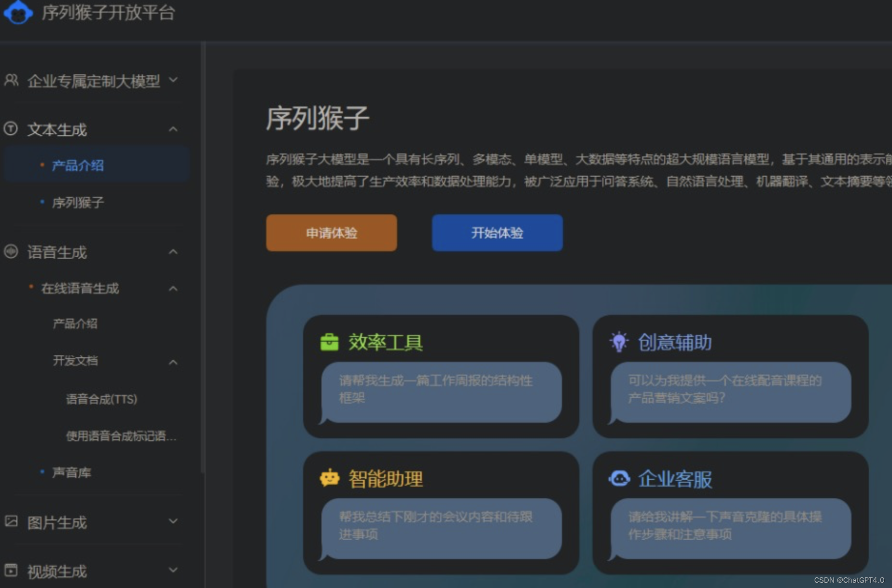Collapse the 在线语音生成 submenu chevron

173,289
